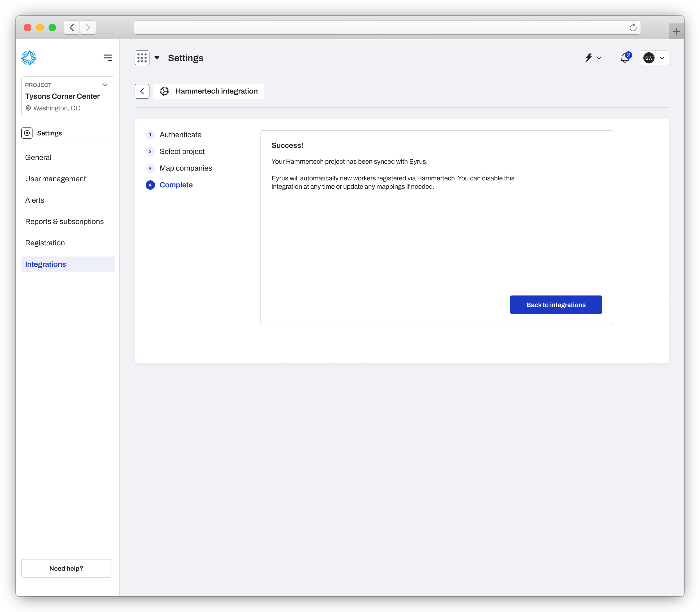Click the browser back navigation arrow
This screenshot has height=612, width=700.
[72, 27]
